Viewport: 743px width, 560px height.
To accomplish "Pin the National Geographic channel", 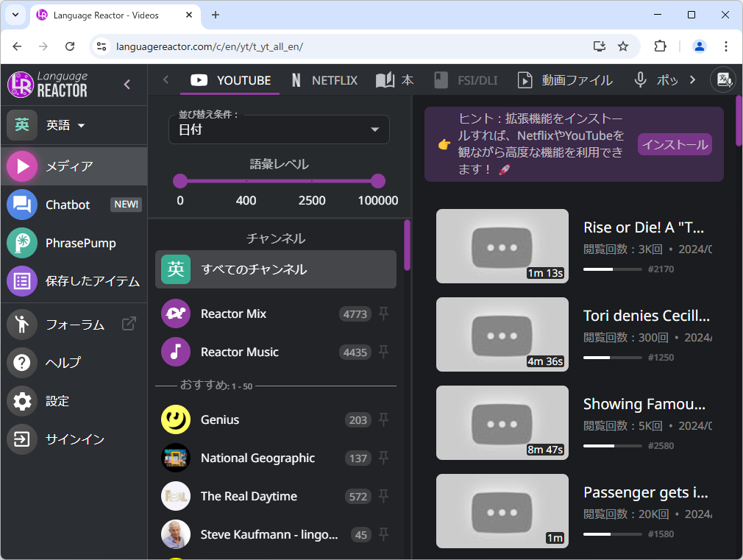I will click(x=383, y=458).
